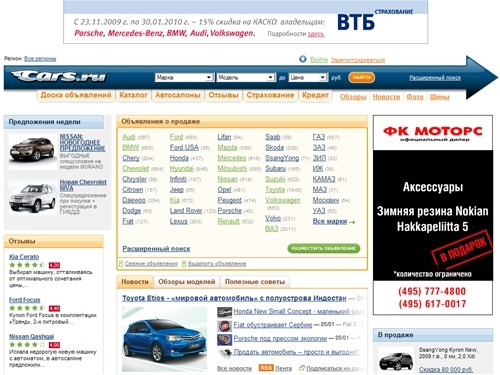Click the Fiat logo news thumbnail
500x375 pixels.
coord(224,325)
